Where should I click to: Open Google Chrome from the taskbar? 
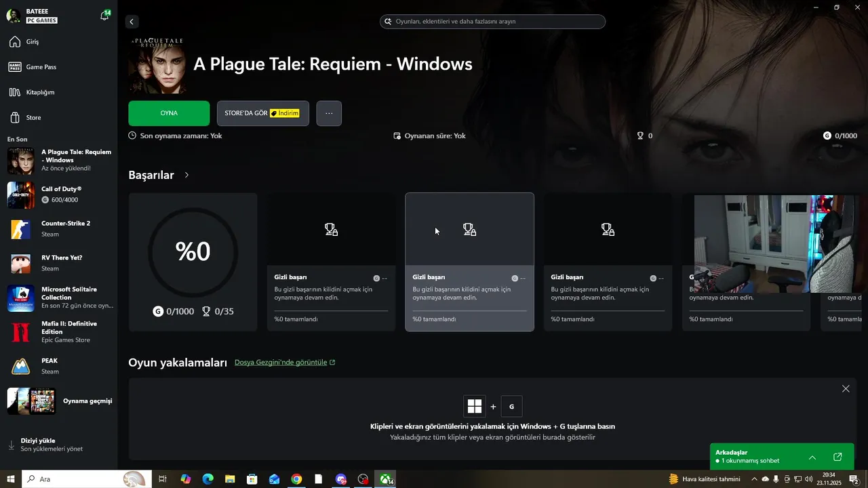[296, 479]
